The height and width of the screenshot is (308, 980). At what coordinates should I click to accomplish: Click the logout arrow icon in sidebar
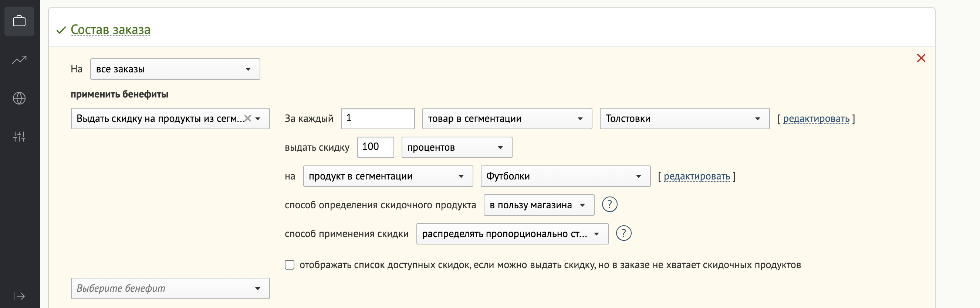[x=19, y=296]
